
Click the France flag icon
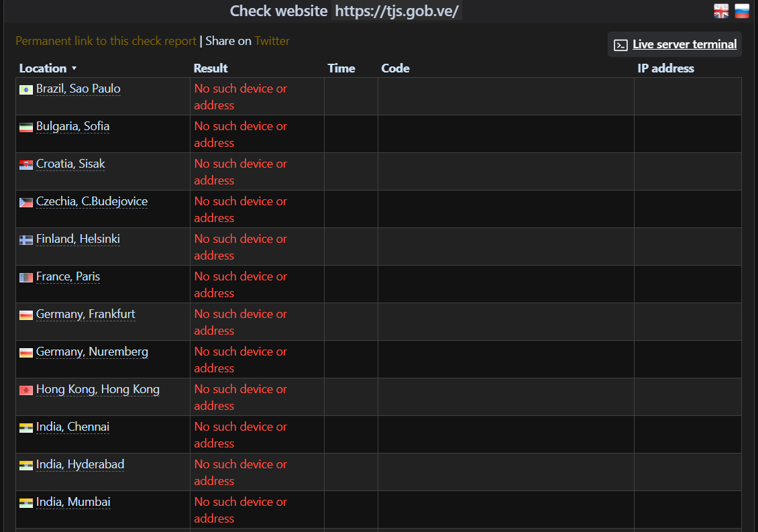(26, 278)
